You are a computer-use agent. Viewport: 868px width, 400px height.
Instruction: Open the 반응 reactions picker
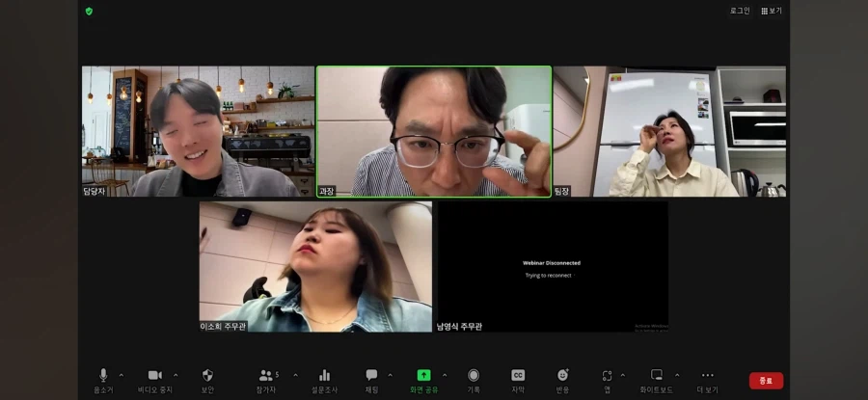[562, 381]
